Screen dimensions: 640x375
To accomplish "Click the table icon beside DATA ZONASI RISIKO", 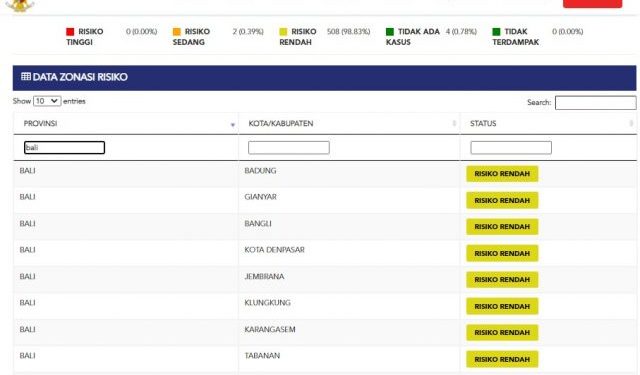I will [26, 76].
